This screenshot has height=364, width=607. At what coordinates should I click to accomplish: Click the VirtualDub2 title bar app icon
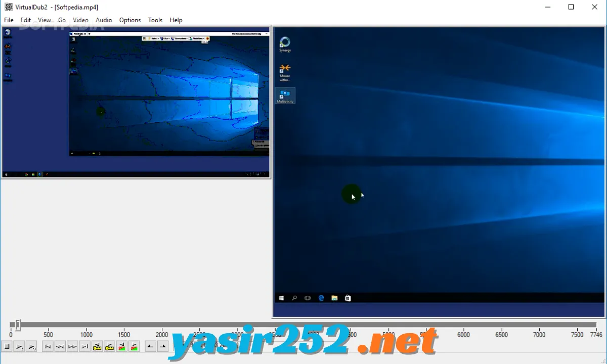click(9, 7)
